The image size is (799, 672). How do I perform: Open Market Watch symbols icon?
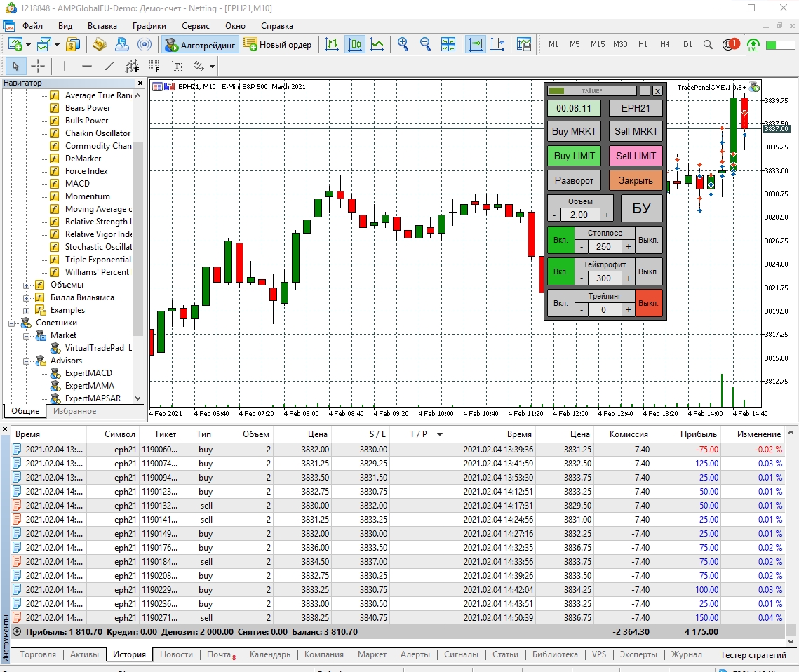pyautogui.click(x=73, y=45)
